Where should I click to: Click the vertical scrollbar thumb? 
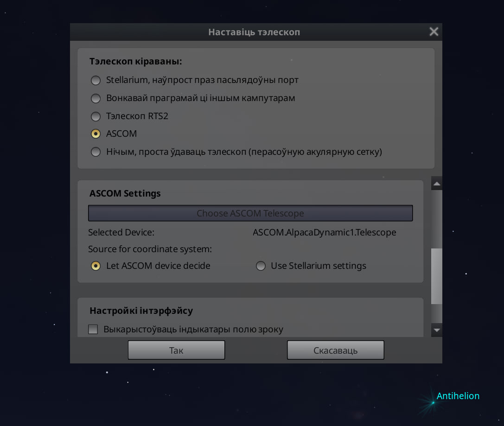point(436,276)
